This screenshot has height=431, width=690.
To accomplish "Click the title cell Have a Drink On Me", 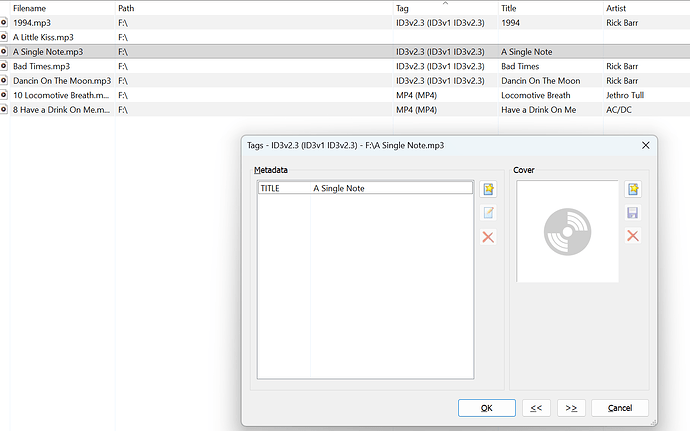I will 539,110.
